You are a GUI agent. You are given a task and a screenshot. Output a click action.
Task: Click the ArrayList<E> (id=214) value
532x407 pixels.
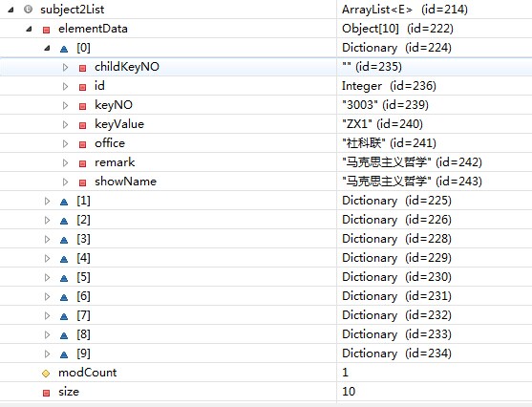(x=405, y=10)
